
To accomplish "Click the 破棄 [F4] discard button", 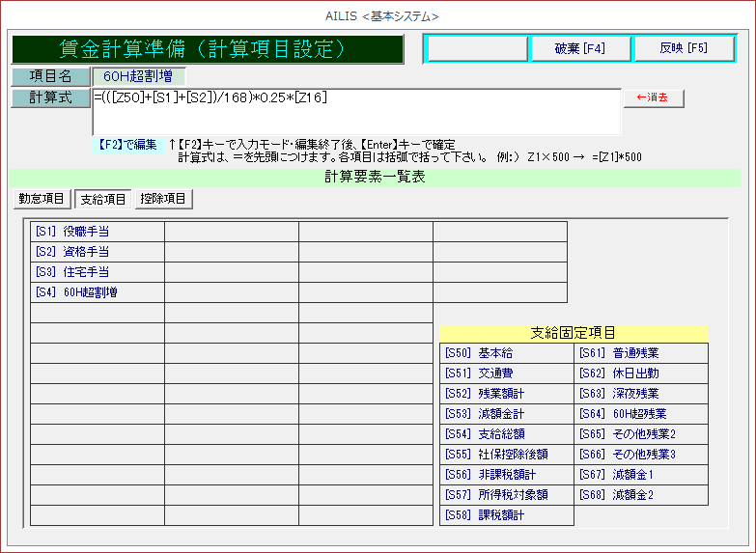I will (x=580, y=48).
